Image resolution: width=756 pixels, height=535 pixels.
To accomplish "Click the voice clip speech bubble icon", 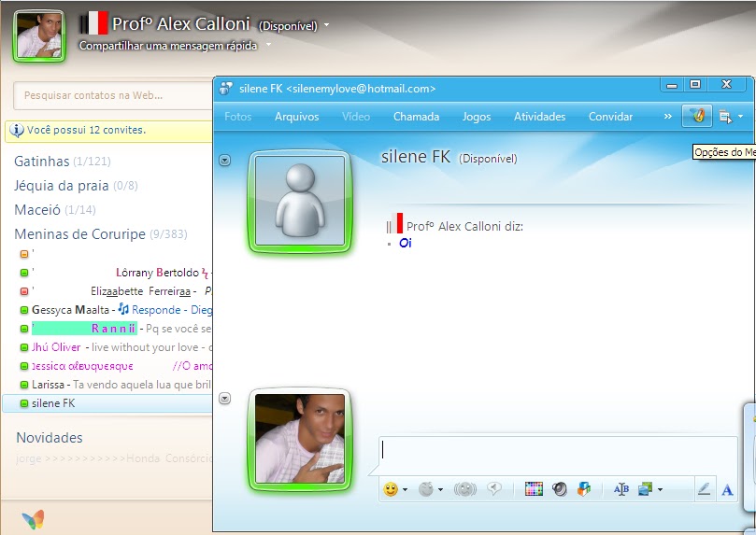I will coord(494,489).
